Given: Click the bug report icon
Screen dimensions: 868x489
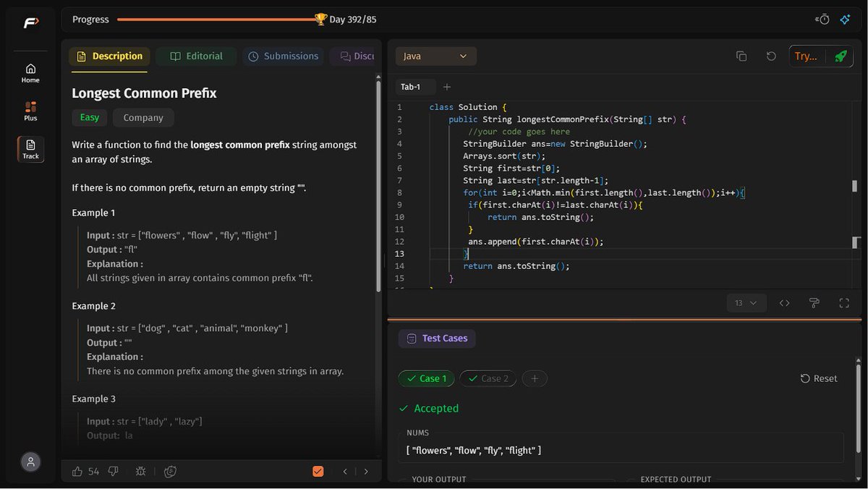Looking at the screenshot, I should 140,471.
